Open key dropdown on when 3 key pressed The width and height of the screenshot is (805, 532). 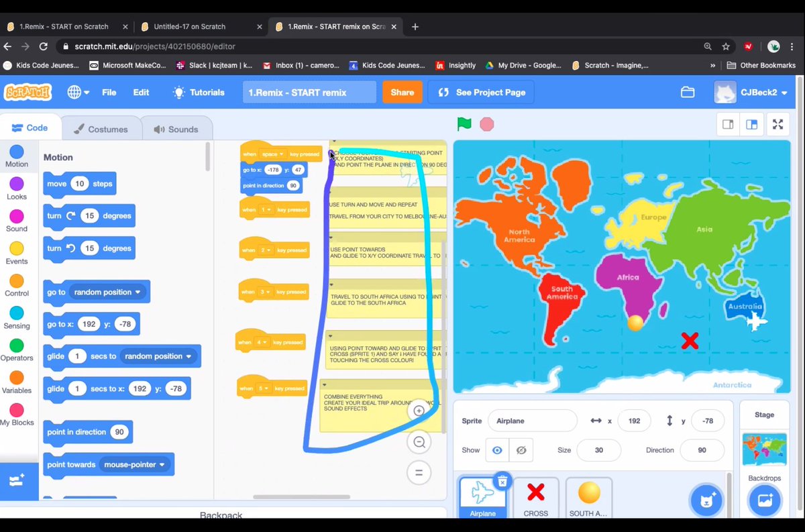click(x=266, y=292)
